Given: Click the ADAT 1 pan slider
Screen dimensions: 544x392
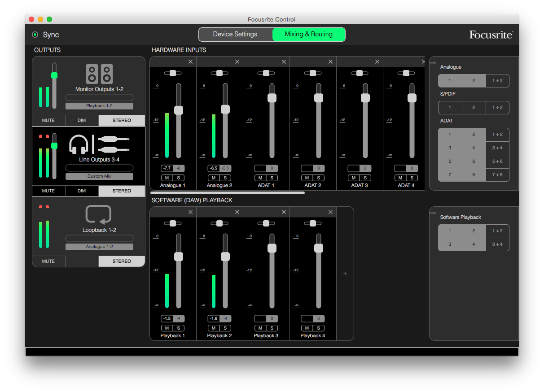Looking at the screenshot, I should [266, 73].
